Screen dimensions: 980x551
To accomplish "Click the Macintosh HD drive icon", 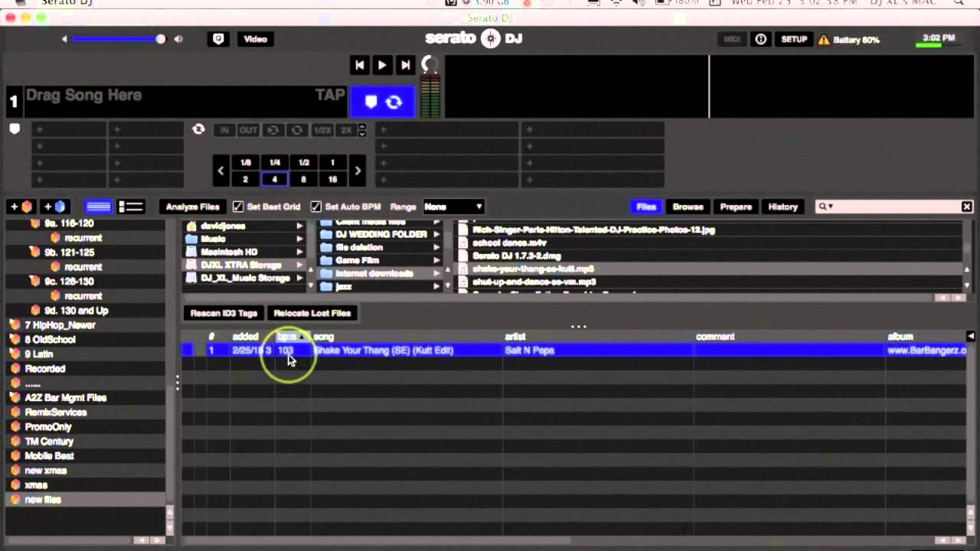I will click(191, 252).
